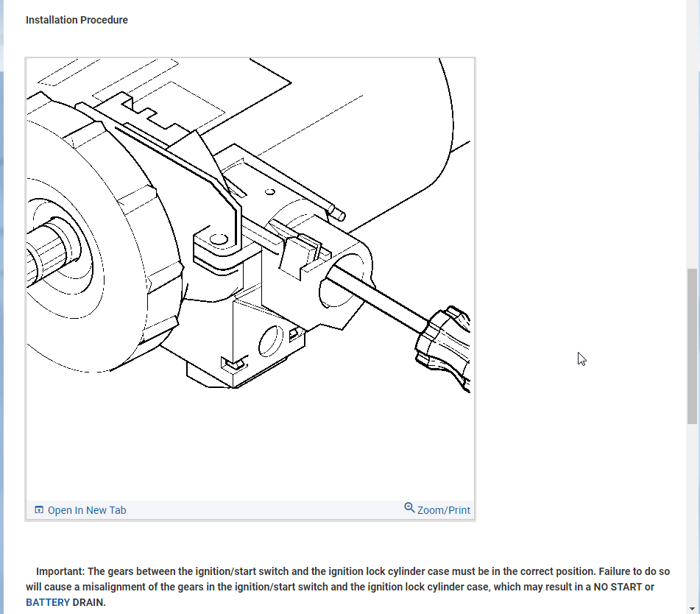700x614 pixels.
Task: Click the mounting tab hole beside the bent lever
Action: click(219, 239)
